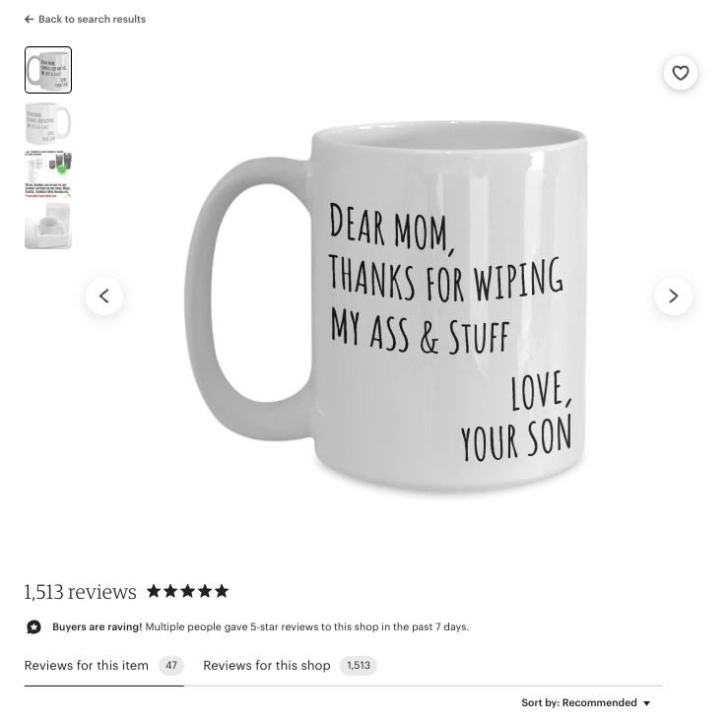Click the back arrow icon at top
The width and height of the screenshot is (728, 721).
point(29,19)
